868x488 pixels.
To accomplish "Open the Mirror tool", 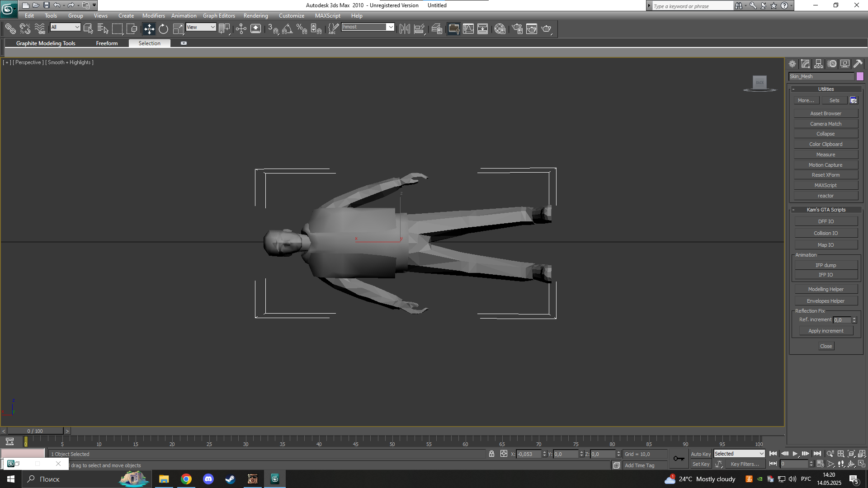I will click(x=405, y=29).
